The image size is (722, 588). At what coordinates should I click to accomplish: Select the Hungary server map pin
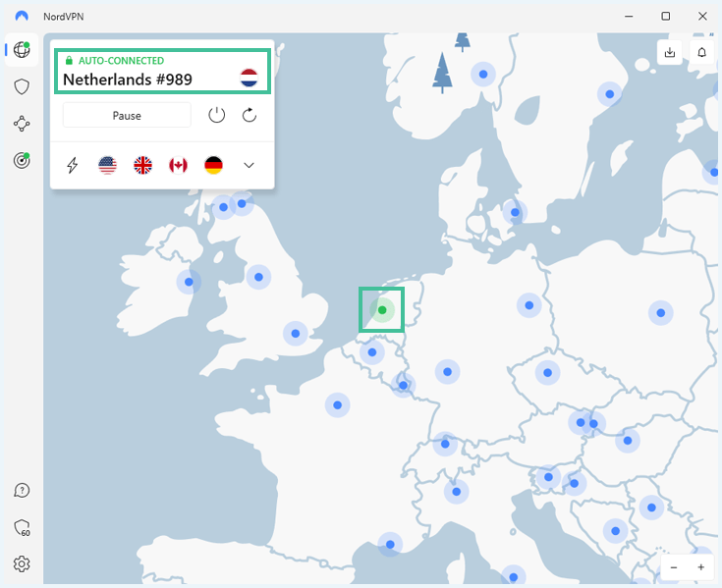628,441
